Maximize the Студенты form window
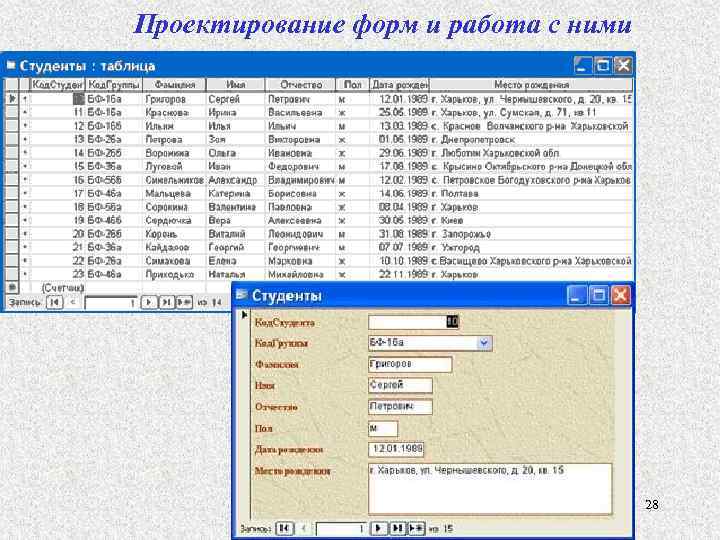Image resolution: width=720 pixels, height=540 pixels. 599,295
